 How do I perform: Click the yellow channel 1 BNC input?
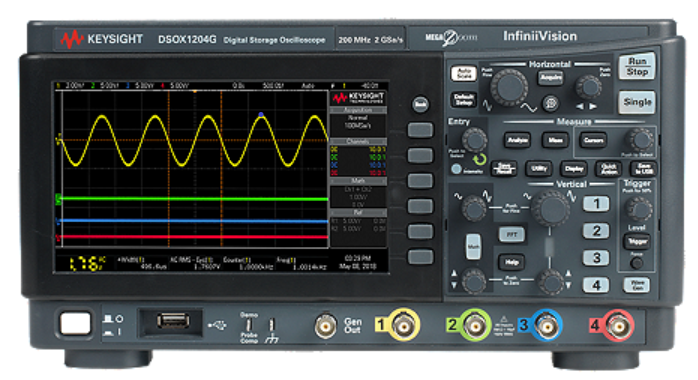[404, 326]
